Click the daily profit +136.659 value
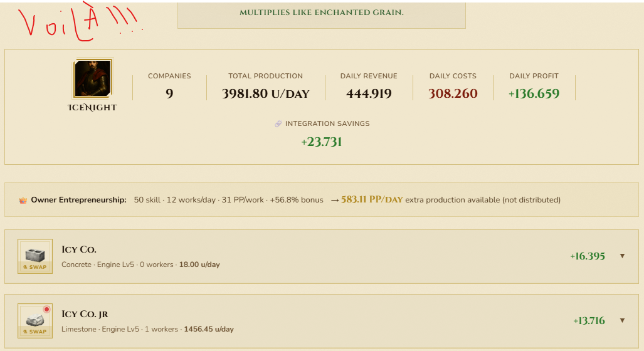The image size is (644, 351). (x=534, y=93)
